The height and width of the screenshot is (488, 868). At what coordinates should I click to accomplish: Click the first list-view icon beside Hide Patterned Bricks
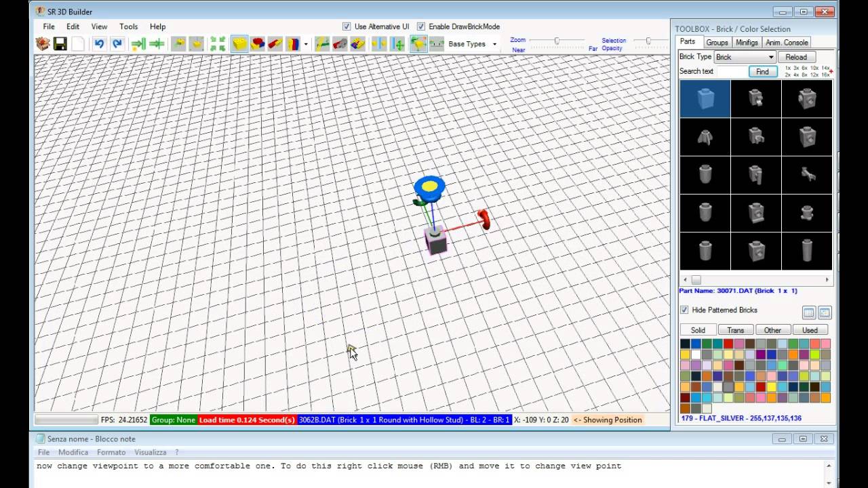coord(808,312)
